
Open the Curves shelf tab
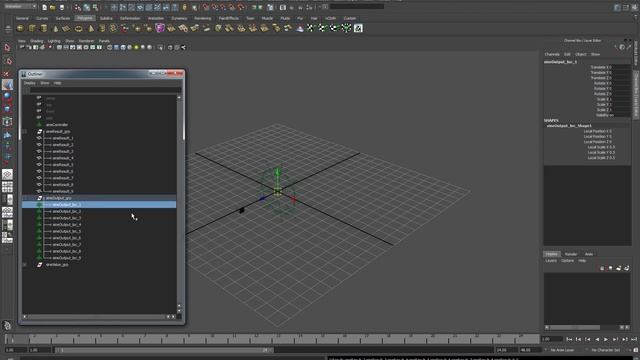(42, 18)
